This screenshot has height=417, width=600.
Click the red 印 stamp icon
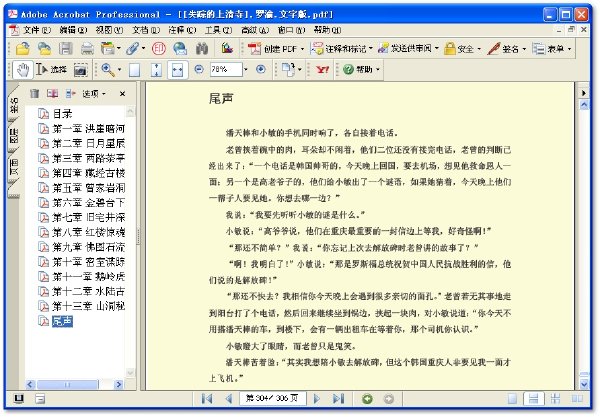coord(158,49)
